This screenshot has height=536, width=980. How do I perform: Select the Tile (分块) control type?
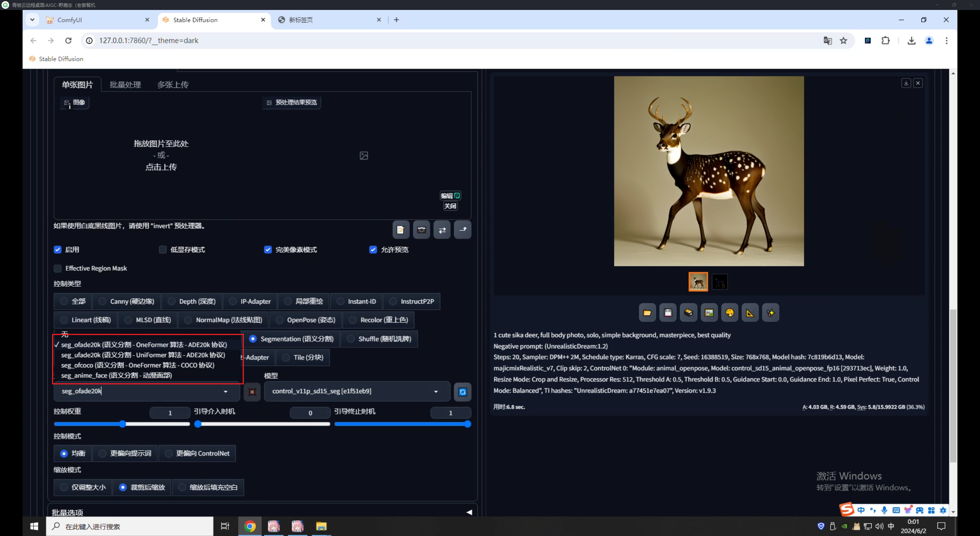coord(303,358)
